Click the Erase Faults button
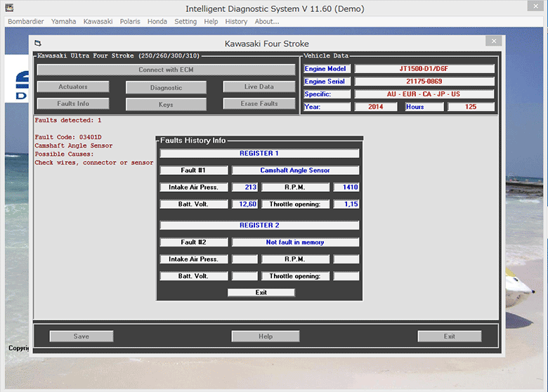The image size is (548, 392). coord(259,103)
